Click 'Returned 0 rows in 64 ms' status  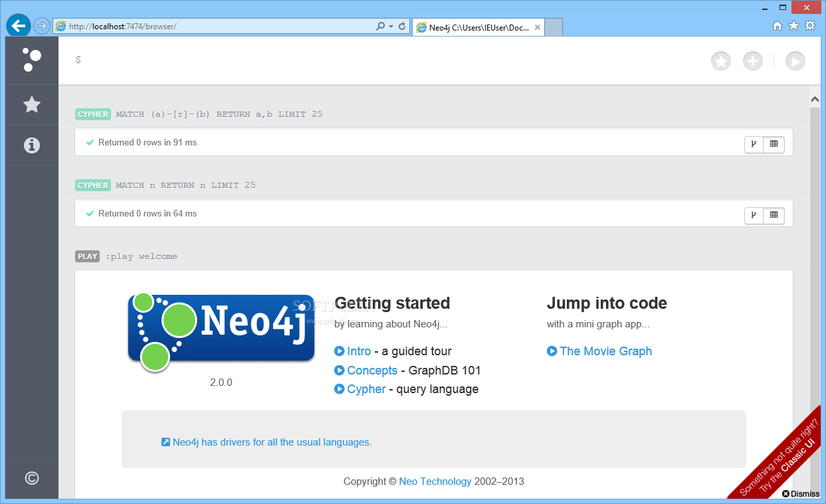[x=148, y=213]
